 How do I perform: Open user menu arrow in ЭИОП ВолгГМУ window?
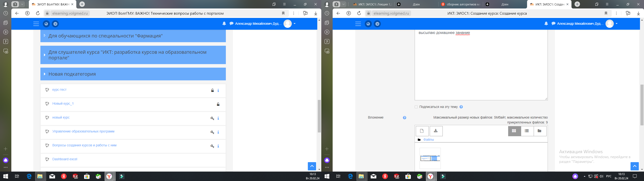pos(295,24)
